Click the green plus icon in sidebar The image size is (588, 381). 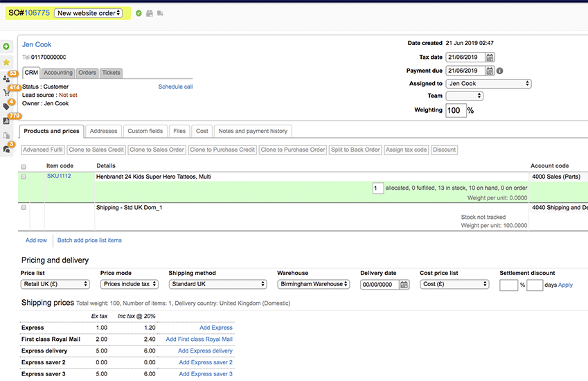[x=6, y=46]
